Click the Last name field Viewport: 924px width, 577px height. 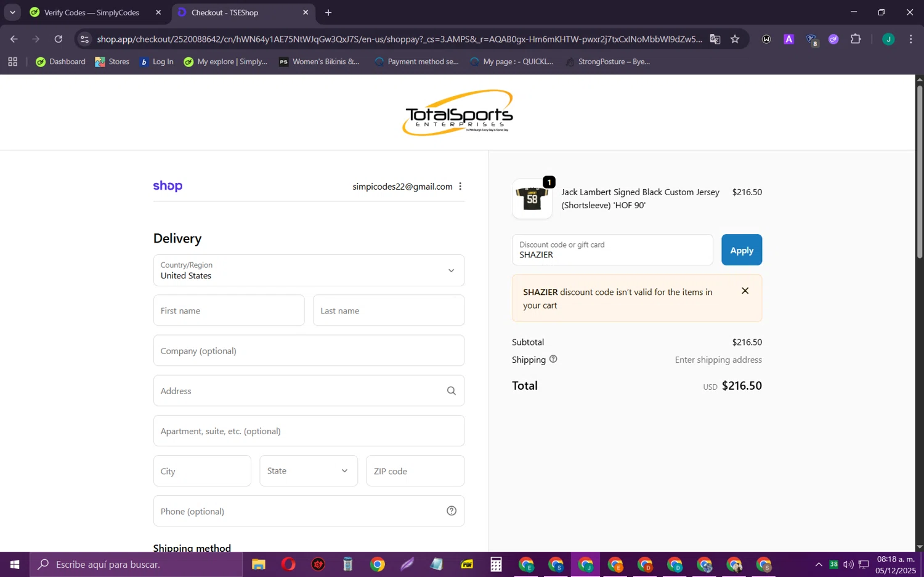(x=389, y=310)
